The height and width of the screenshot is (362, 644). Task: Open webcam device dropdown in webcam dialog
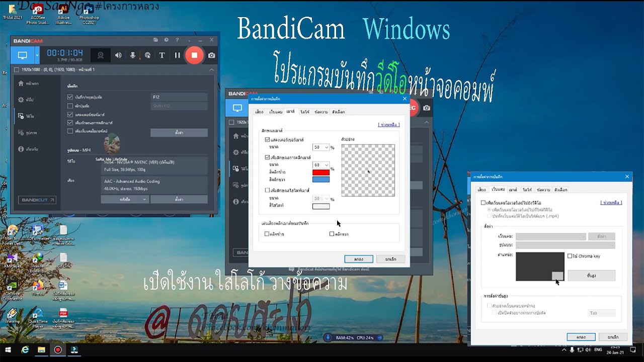point(550,236)
